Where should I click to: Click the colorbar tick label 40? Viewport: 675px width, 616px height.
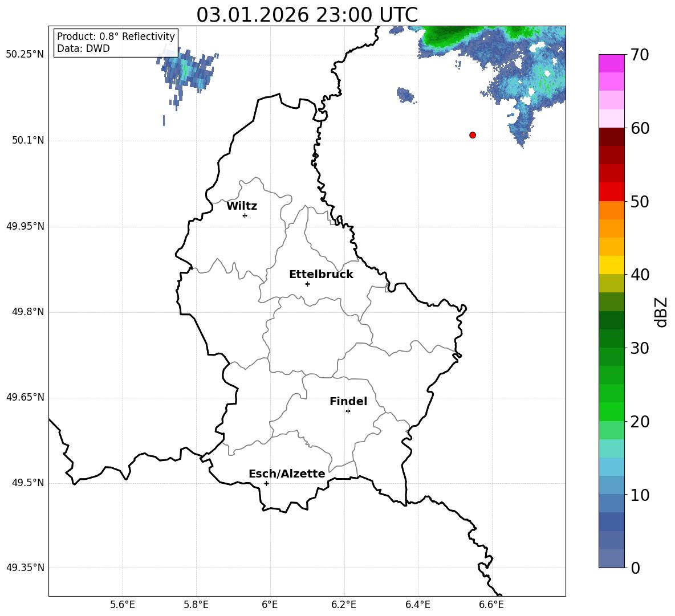(x=640, y=275)
